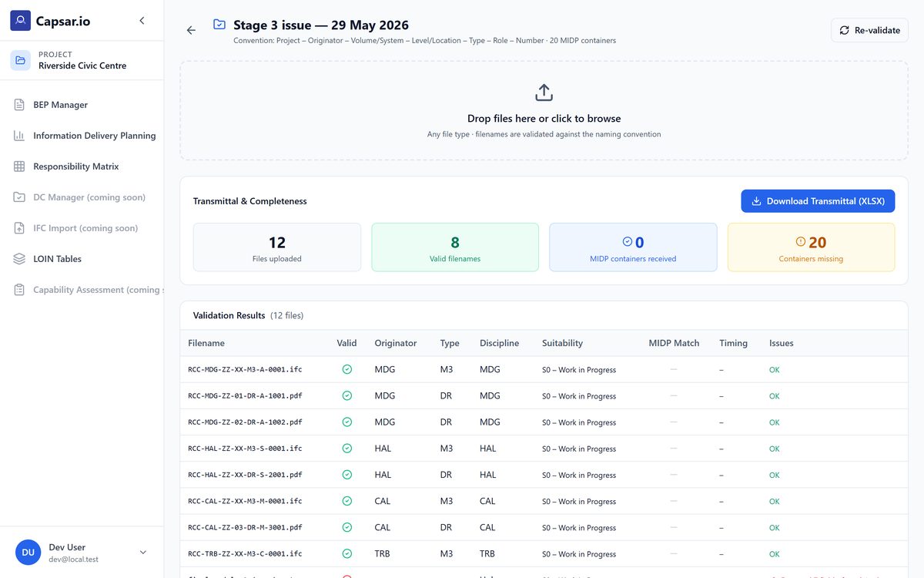Click filename RCC-HAL-ZZ-XX-M3-S-0001.ifc
924x578 pixels.
point(245,449)
